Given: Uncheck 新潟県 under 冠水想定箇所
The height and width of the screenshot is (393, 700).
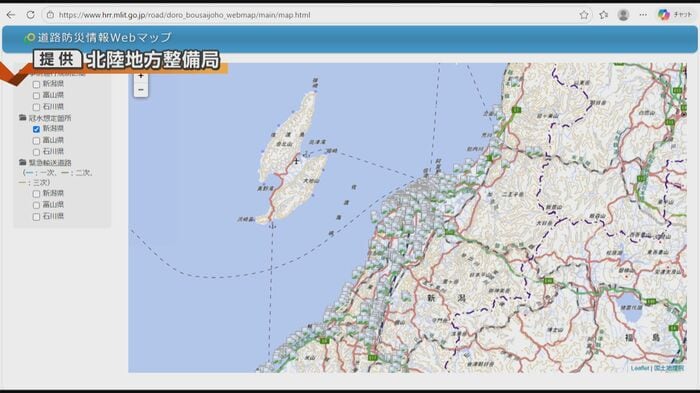Looking at the screenshot, I should pos(36,129).
